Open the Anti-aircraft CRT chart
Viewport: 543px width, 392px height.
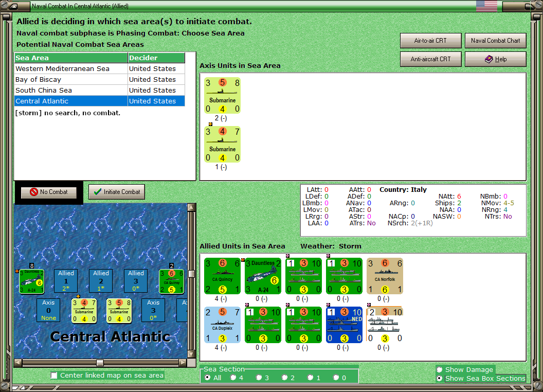click(430, 59)
